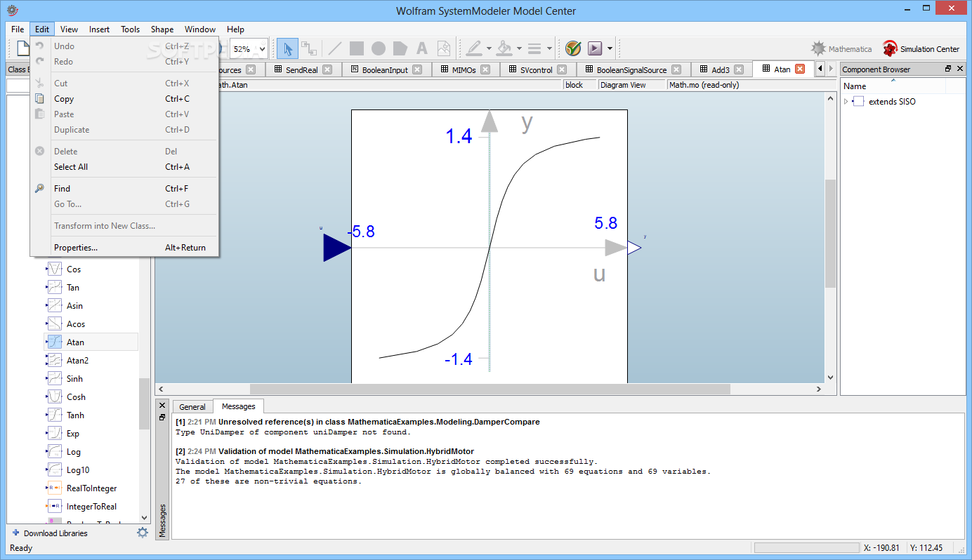Open Properties from the Edit menu

click(124, 248)
